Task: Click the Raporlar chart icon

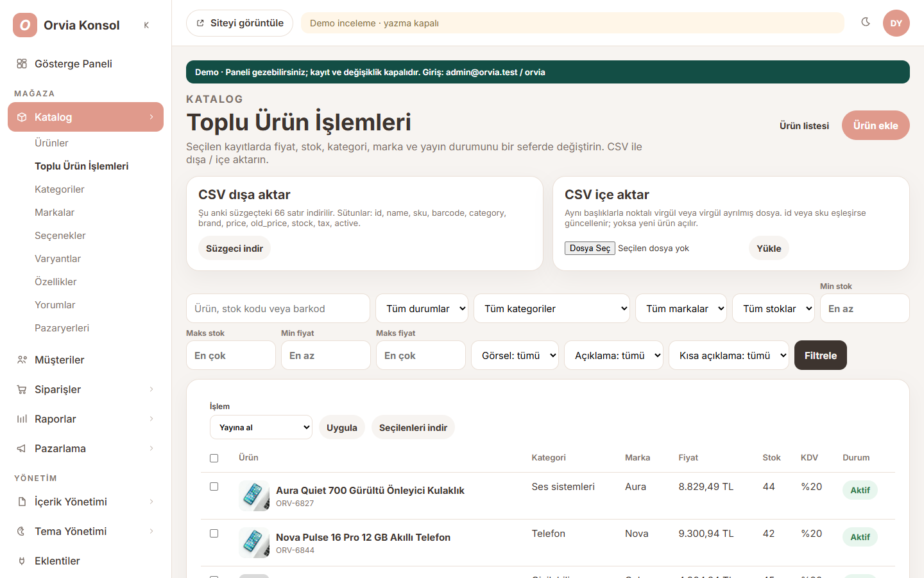Action: (22, 419)
